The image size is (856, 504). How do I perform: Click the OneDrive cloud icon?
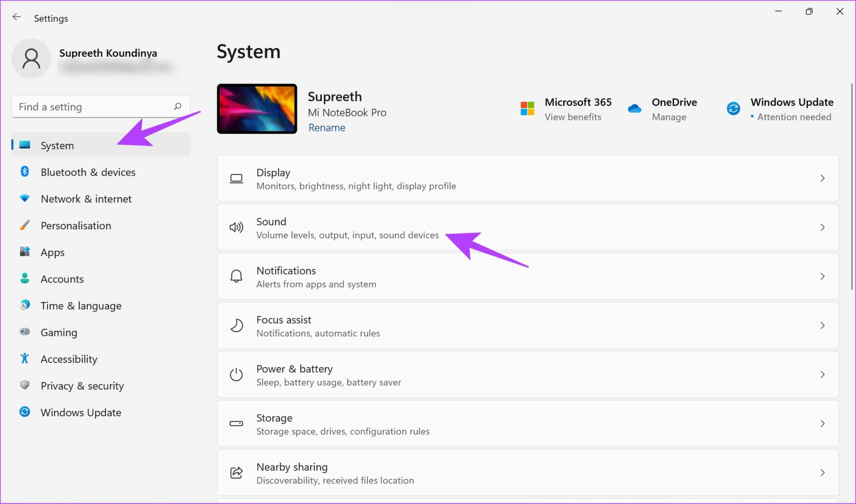tap(634, 109)
